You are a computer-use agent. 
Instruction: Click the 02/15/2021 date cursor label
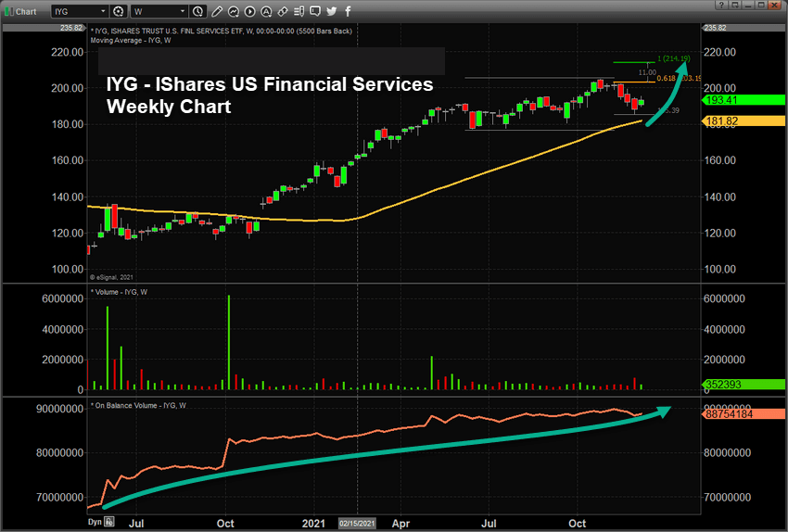[357, 524]
